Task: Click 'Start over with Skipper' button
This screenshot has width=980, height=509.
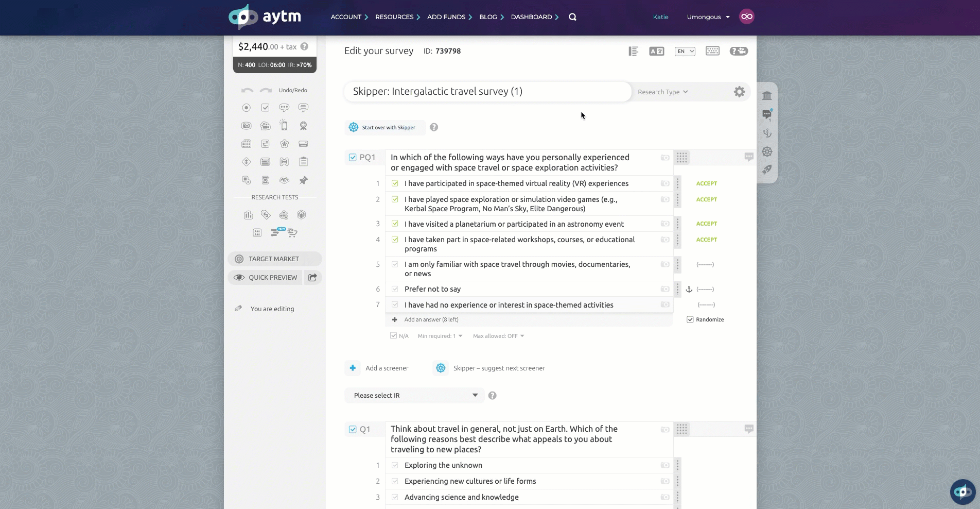Action: [383, 127]
